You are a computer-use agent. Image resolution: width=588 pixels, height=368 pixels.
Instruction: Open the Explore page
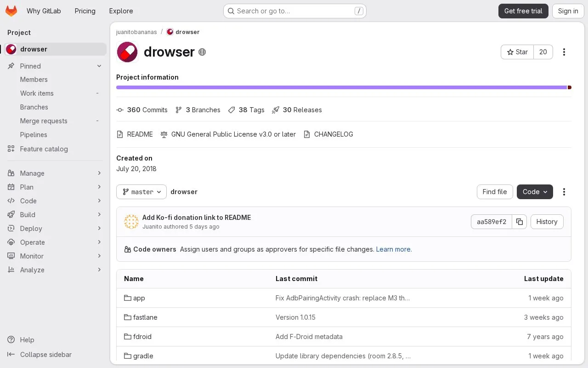click(121, 11)
